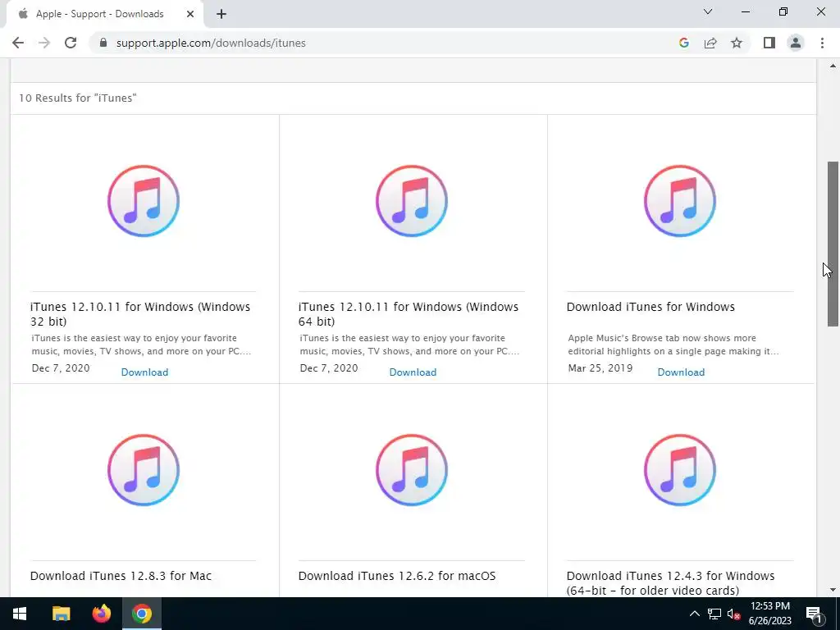This screenshot has height=630, width=840.
Task: Click iTunes icon for 12.6.2 for macOS
Action: (x=412, y=470)
